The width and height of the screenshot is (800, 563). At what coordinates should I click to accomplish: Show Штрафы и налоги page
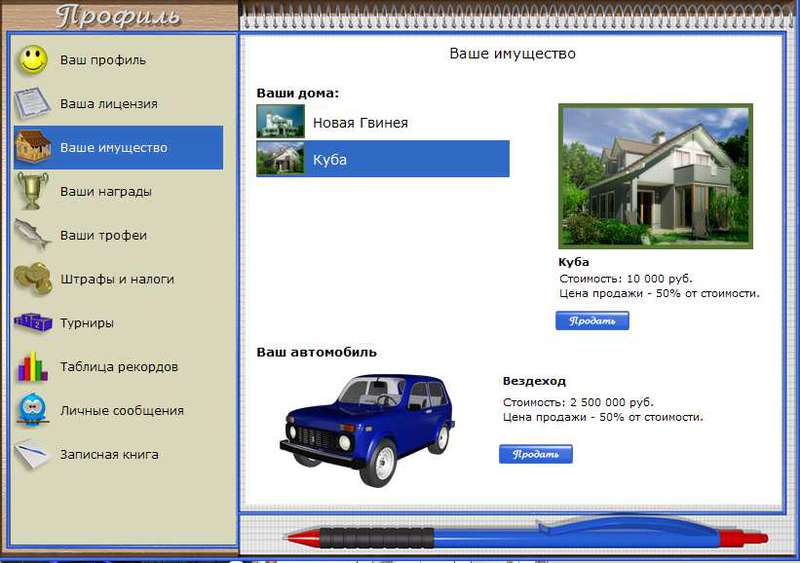118,279
